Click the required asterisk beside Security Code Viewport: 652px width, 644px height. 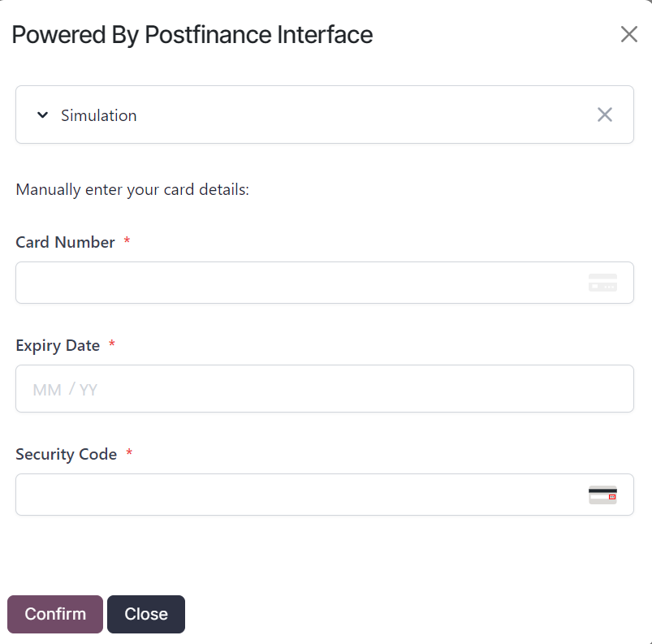(128, 452)
